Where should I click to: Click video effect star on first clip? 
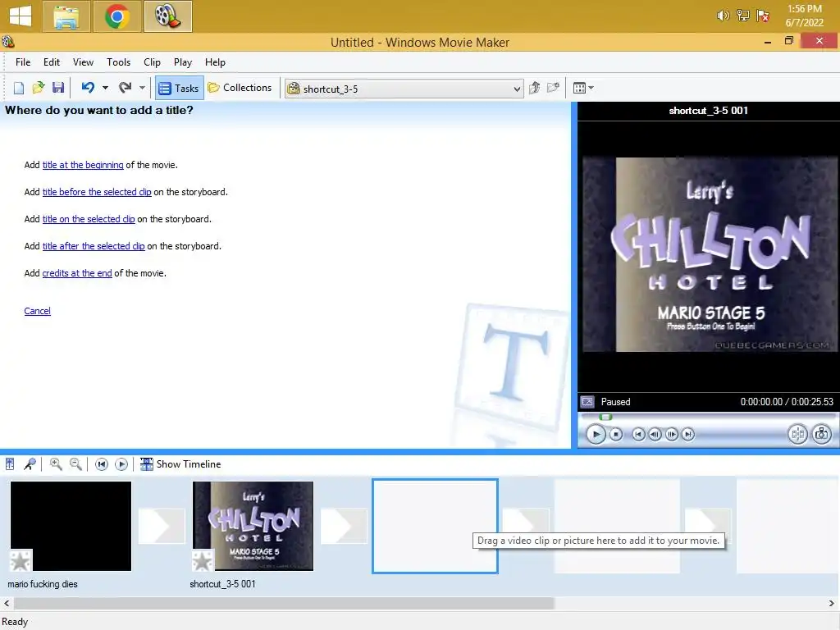[x=21, y=561]
